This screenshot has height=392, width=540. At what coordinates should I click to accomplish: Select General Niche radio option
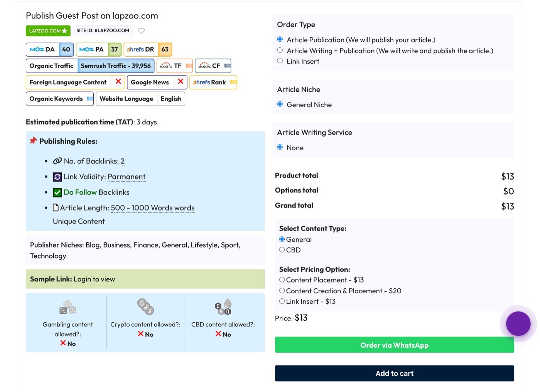(280, 104)
